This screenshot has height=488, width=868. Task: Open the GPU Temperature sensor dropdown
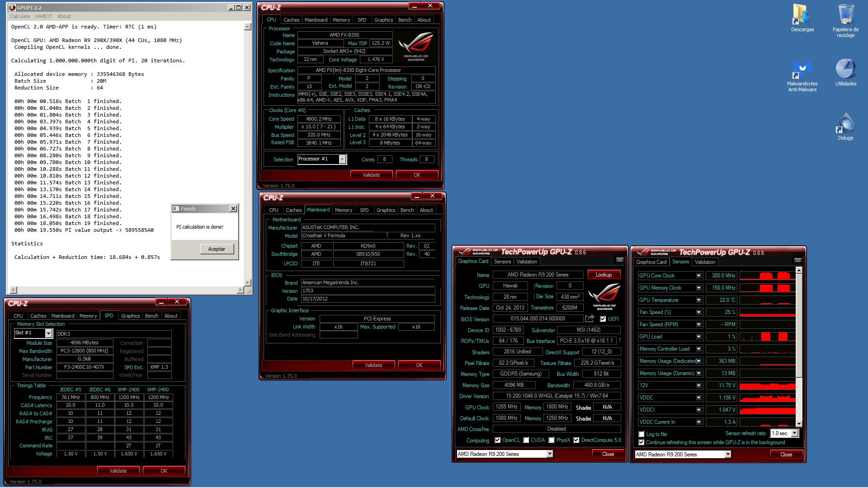click(698, 300)
